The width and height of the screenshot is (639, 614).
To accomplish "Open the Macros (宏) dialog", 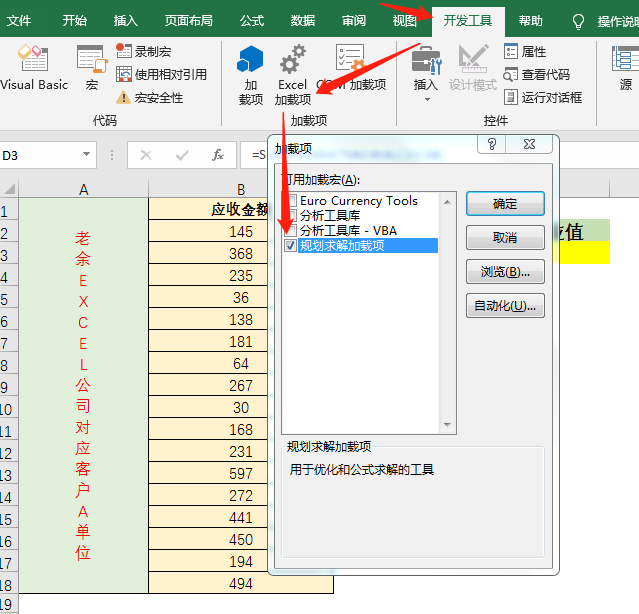I will [92, 68].
